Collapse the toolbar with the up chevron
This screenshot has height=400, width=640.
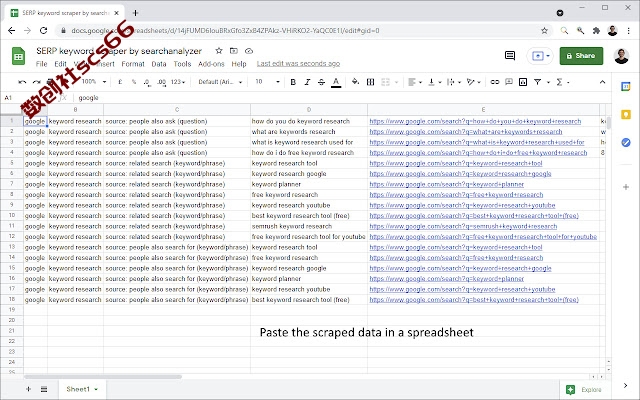tap(602, 82)
